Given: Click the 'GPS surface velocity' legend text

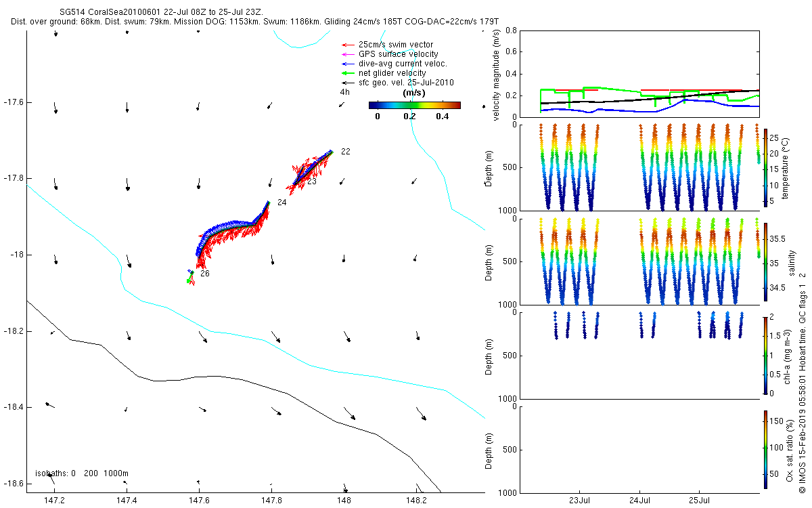Looking at the screenshot, I should (x=398, y=54).
